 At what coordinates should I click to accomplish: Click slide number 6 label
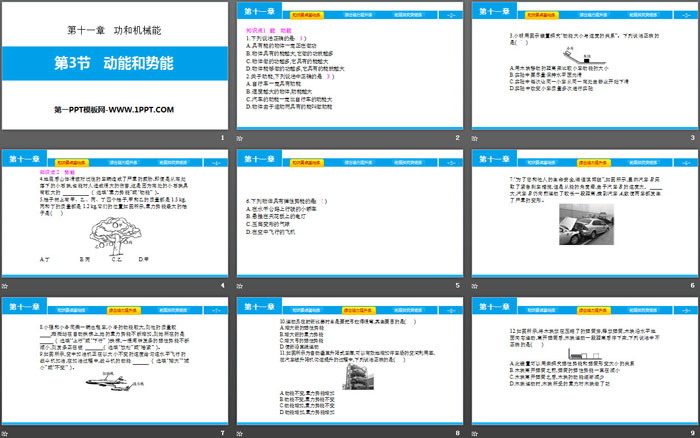click(692, 285)
